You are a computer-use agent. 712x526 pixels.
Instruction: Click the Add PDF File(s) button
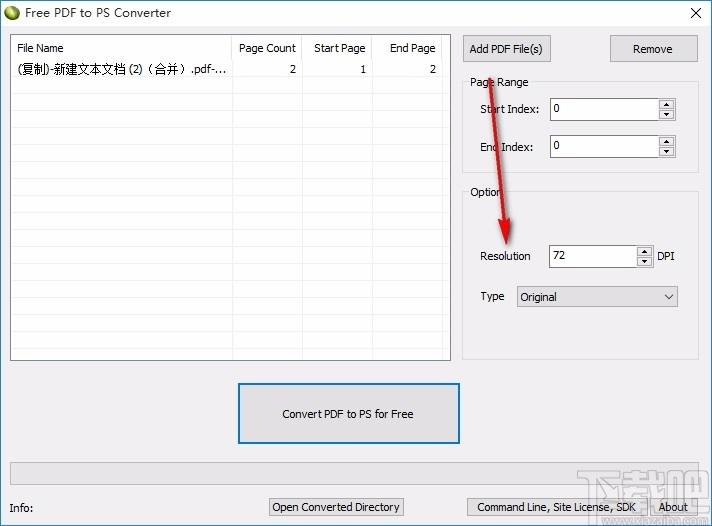tap(507, 49)
